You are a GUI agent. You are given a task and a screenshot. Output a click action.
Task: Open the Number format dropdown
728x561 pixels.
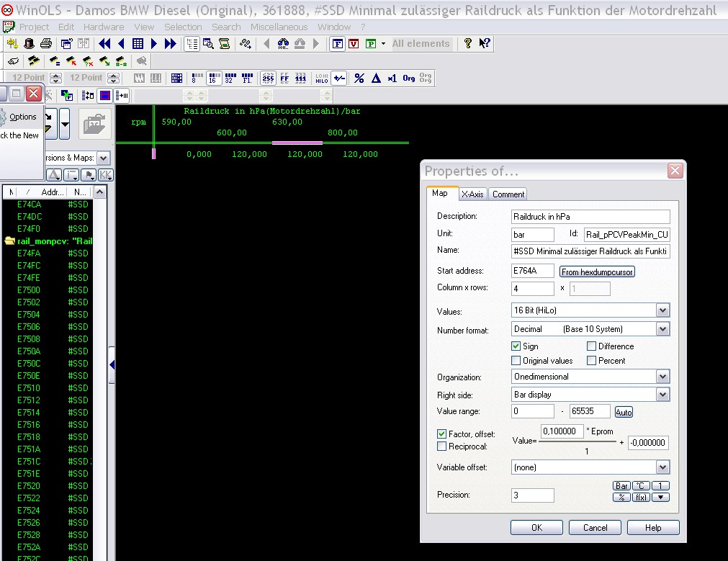(x=662, y=329)
